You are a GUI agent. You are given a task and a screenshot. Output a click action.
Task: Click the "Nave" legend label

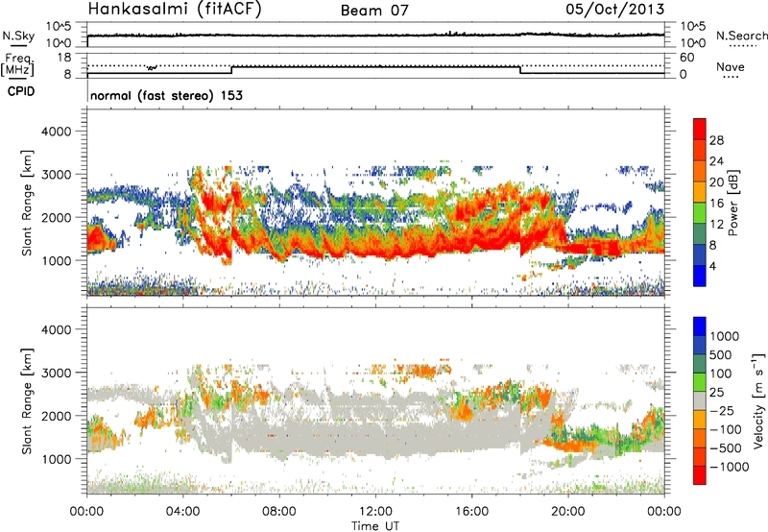[731, 66]
